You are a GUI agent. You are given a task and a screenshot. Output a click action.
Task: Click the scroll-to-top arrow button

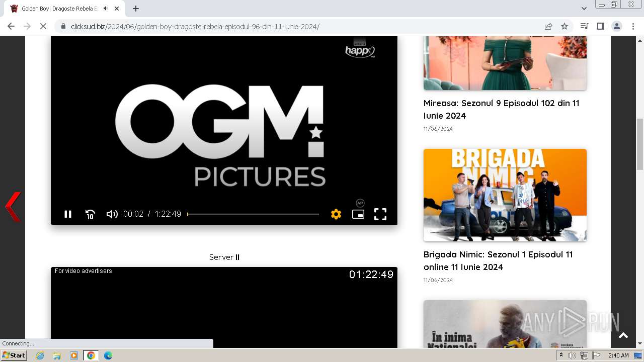pyautogui.click(x=623, y=335)
